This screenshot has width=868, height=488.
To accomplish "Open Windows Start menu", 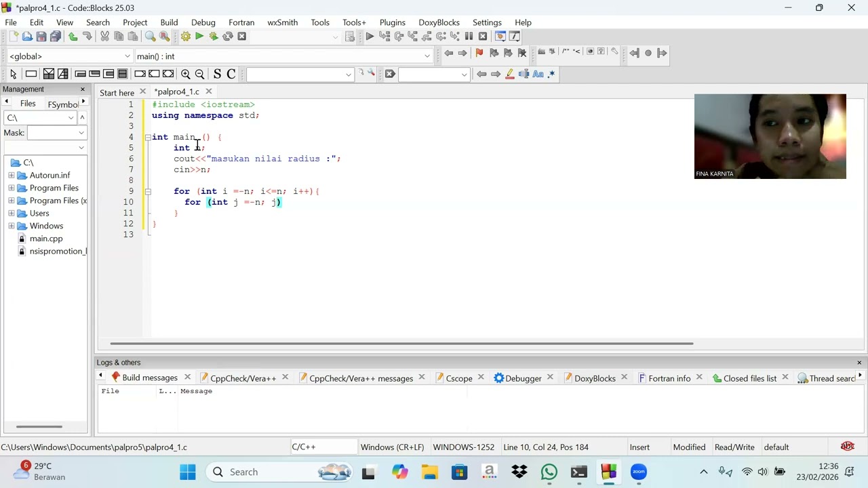I will (x=188, y=472).
